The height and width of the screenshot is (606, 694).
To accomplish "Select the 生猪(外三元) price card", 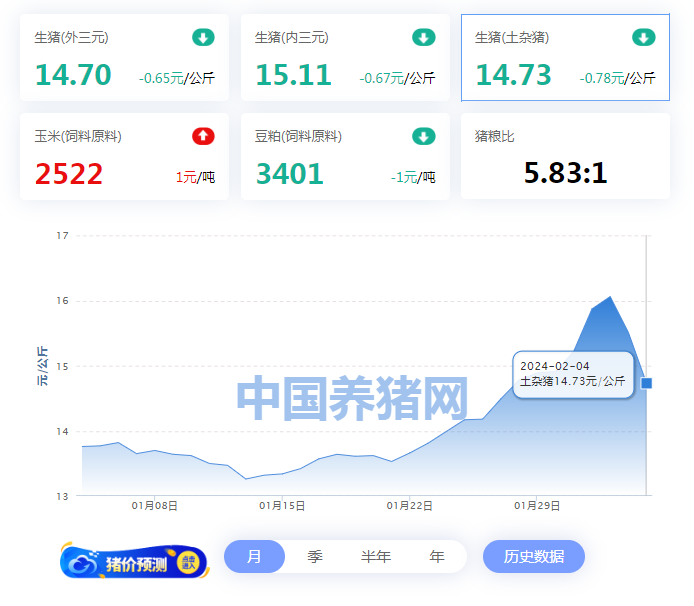I will pyautogui.click(x=124, y=58).
